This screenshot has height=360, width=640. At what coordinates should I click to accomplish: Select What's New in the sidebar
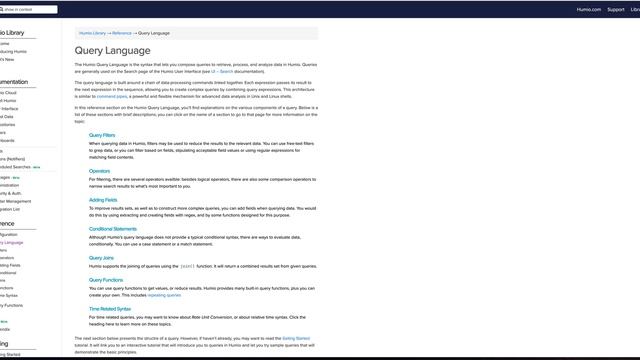pos(7,60)
